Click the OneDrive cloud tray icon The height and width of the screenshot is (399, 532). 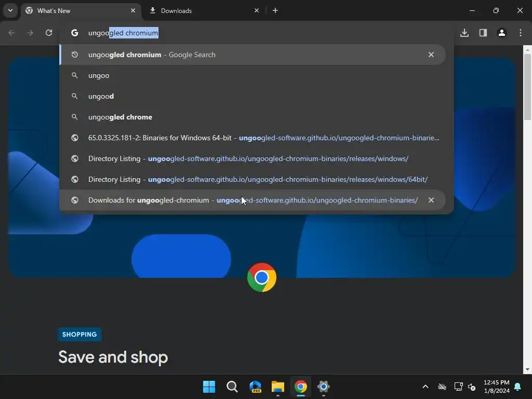(x=442, y=387)
